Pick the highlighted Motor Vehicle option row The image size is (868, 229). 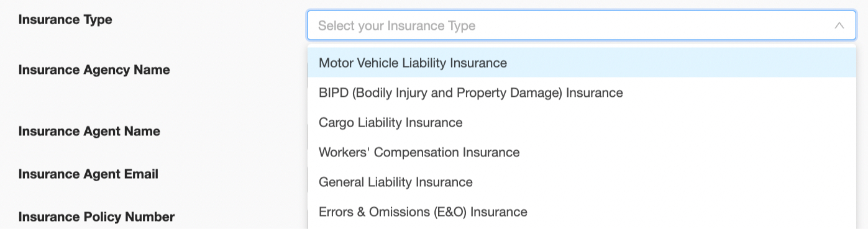(582, 63)
